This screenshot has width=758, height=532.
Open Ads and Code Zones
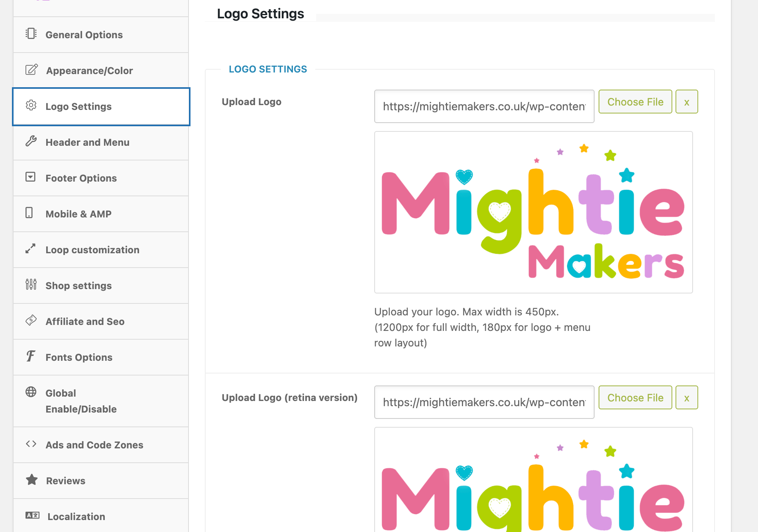click(101, 445)
